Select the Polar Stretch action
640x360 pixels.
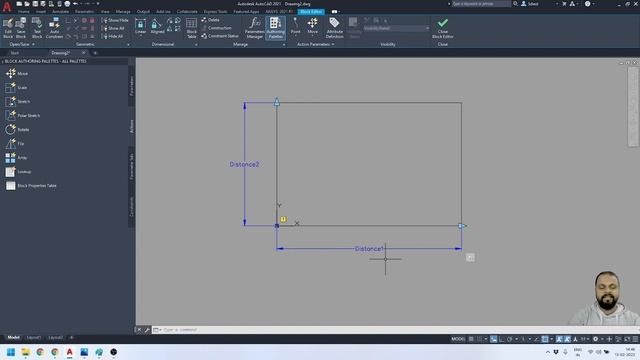(22, 116)
